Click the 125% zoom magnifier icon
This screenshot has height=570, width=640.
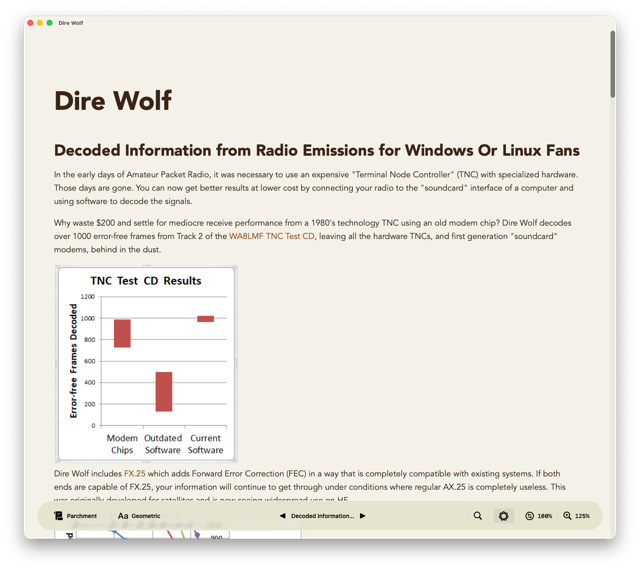point(567,516)
